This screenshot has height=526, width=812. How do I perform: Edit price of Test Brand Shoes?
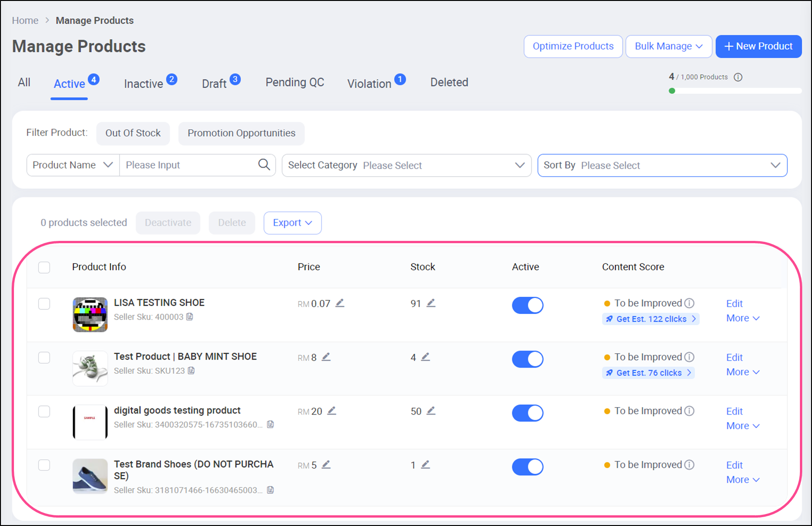click(326, 465)
